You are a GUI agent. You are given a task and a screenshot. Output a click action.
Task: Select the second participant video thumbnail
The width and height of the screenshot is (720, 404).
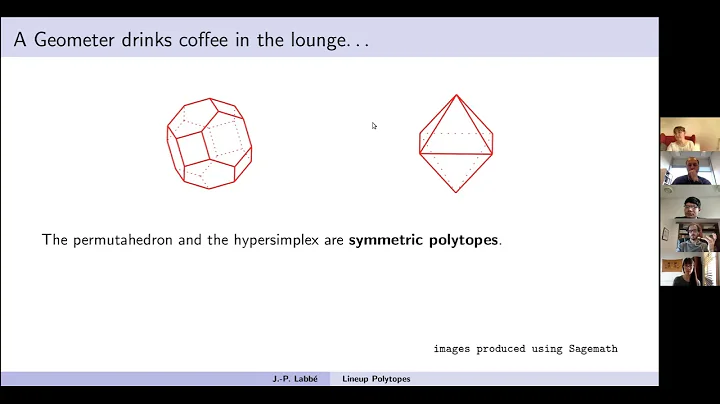(690, 168)
